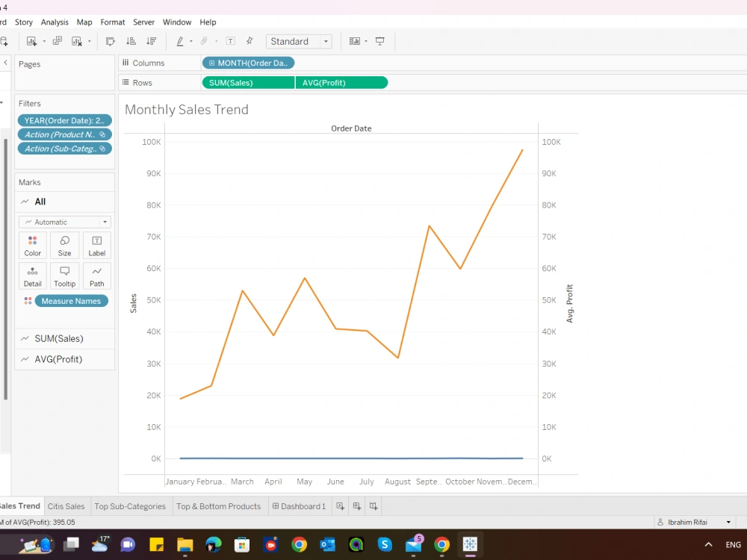Toggle Fix Axes pin icon in toolbar
This screenshot has height=560, width=747.
tap(249, 41)
